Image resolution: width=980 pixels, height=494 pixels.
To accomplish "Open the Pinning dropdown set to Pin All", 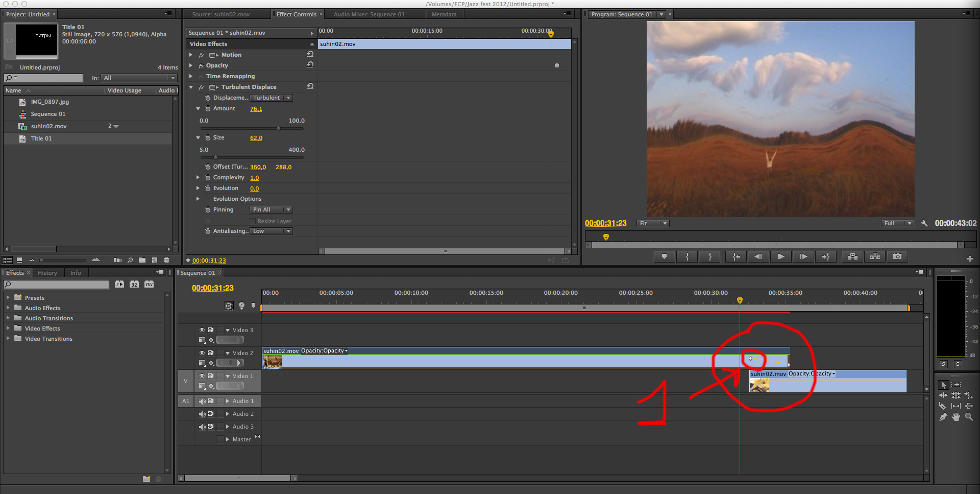I will click(x=272, y=209).
